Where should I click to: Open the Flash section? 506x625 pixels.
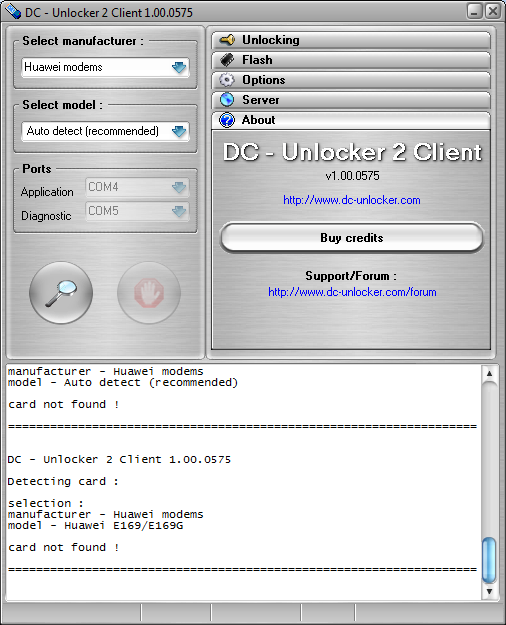coord(351,60)
